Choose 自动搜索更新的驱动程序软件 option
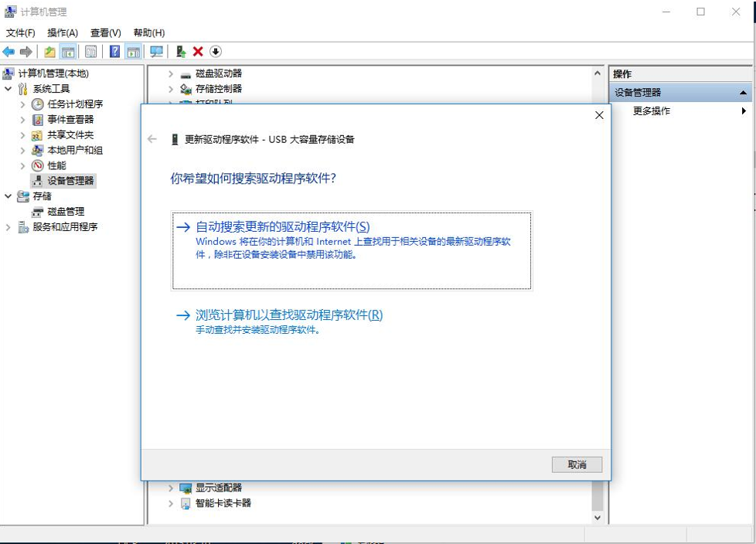 click(283, 227)
